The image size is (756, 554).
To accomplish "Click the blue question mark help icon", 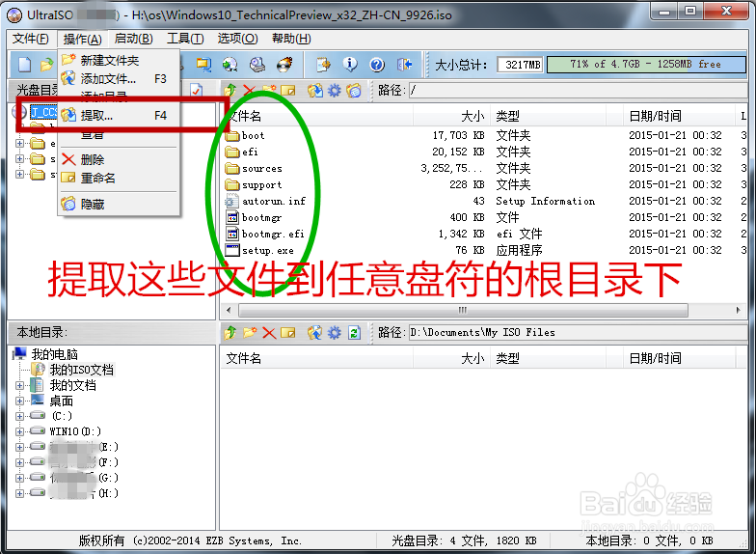I will (x=376, y=64).
